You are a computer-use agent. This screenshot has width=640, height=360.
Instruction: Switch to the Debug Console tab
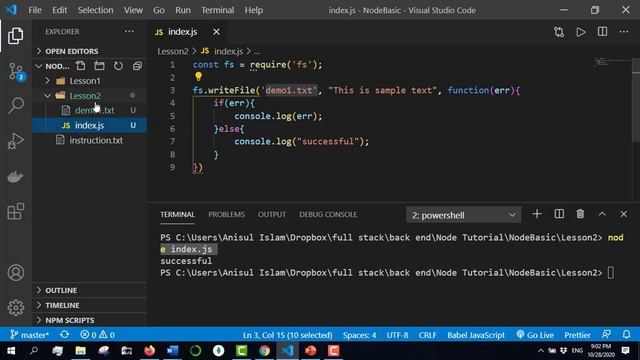click(328, 214)
